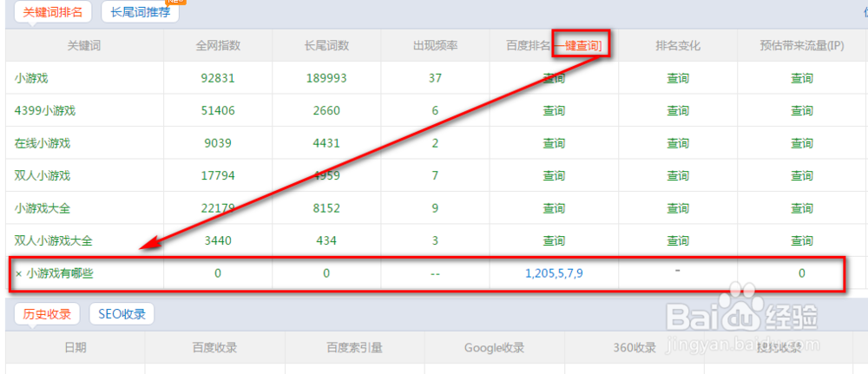868x374 pixels.
Task: Click the 一键查询 link in header
Action: click(x=580, y=45)
